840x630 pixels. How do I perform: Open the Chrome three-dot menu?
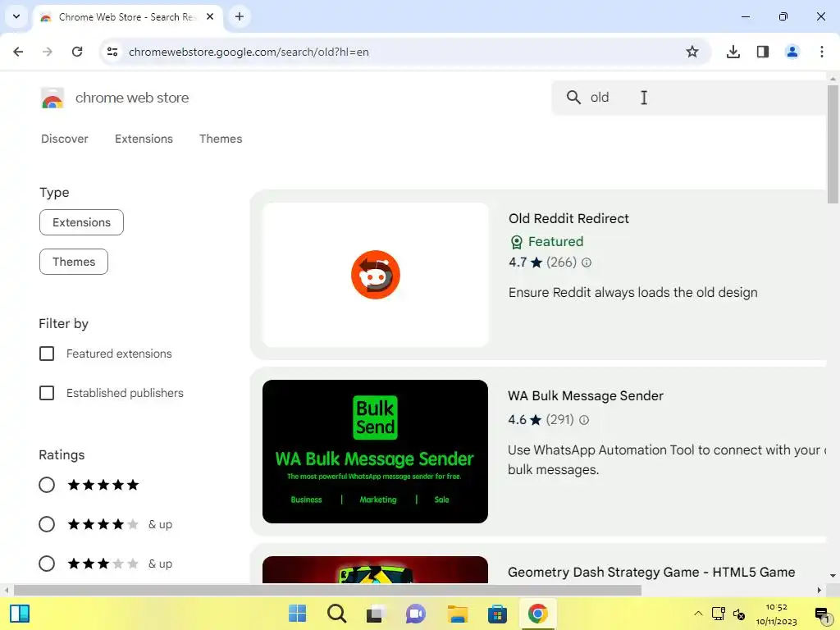point(822,52)
